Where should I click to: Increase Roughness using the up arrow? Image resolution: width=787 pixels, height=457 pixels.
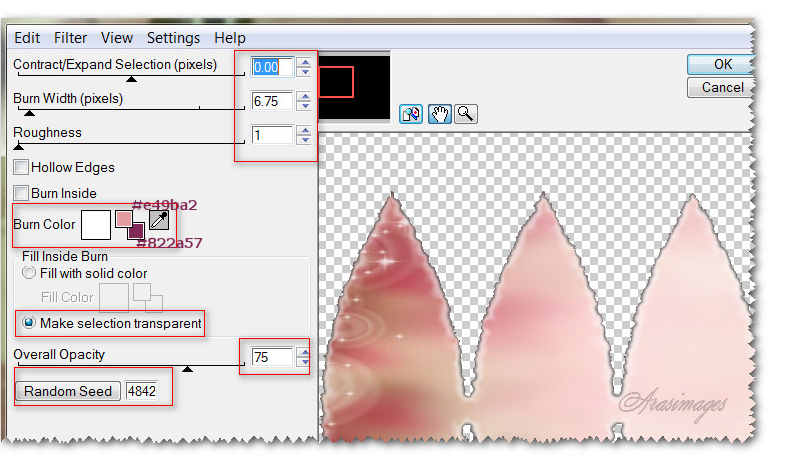point(304,129)
